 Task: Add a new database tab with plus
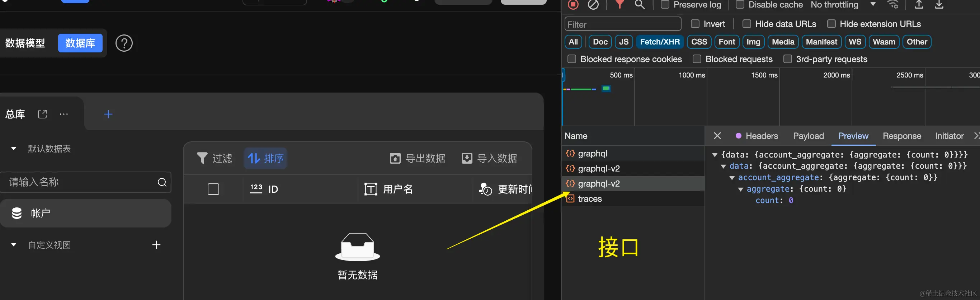[x=108, y=114]
